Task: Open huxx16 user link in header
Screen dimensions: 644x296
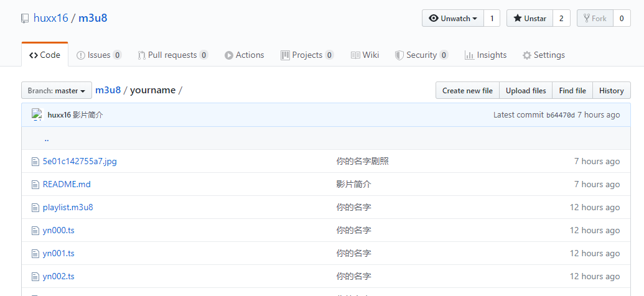Action: (51, 19)
